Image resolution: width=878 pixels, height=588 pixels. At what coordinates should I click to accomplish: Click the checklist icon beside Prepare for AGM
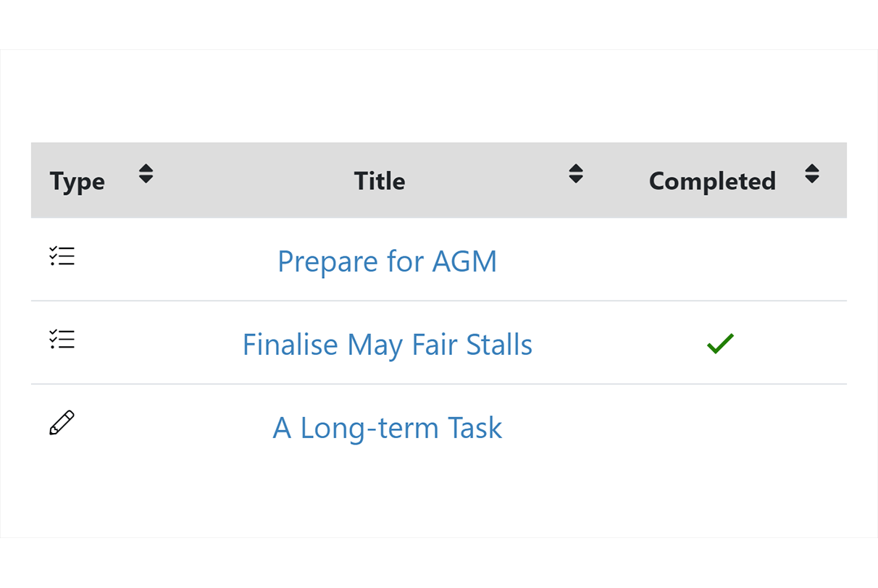click(62, 256)
